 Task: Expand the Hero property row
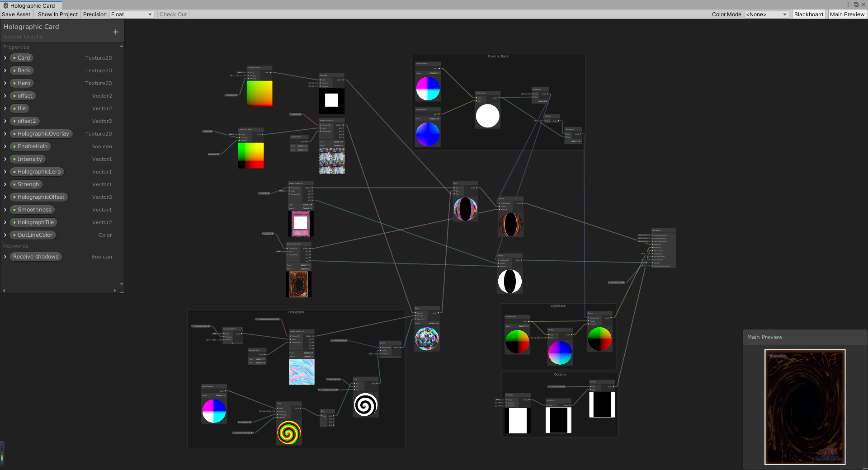[5, 83]
